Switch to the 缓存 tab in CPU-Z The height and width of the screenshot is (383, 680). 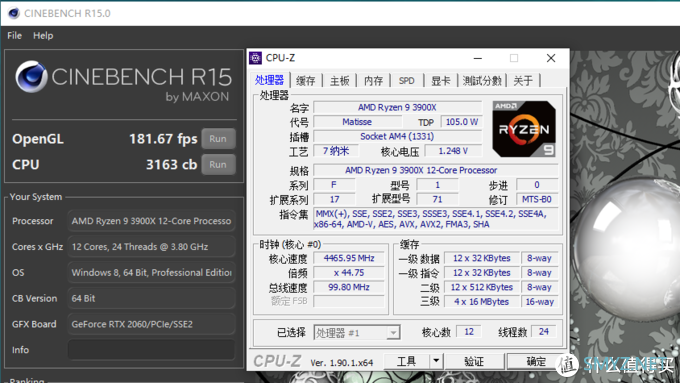(x=306, y=81)
